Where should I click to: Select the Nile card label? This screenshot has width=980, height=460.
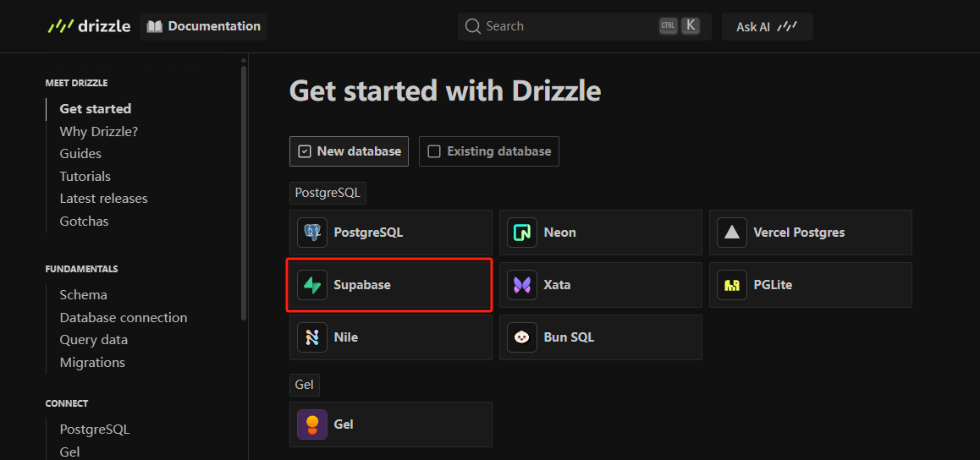tap(345, 337)
